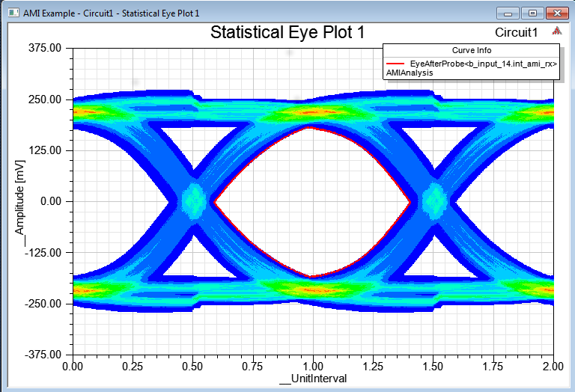Click the 375.00 Y axis tick label
The height and width of the screenshot is (392, 575).
coord(45,48)
